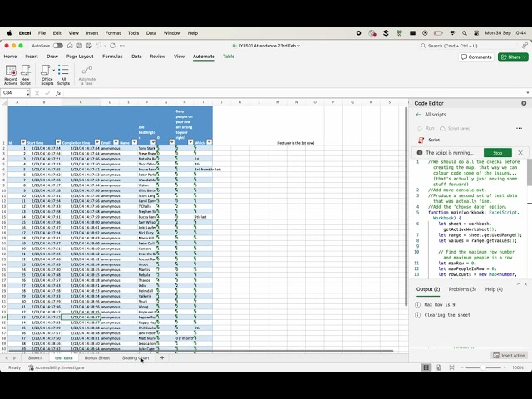Viewport: 532px width, 399px height.
Task: Open Code Editor more options ellipsis
Action: point(519,128)
